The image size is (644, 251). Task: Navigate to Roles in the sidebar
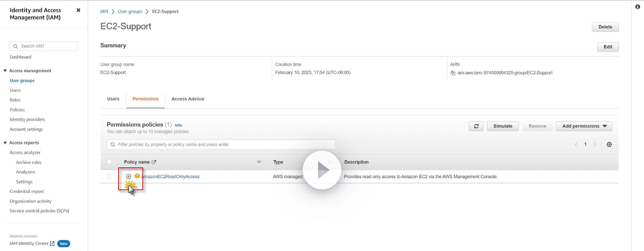(15, 100)
